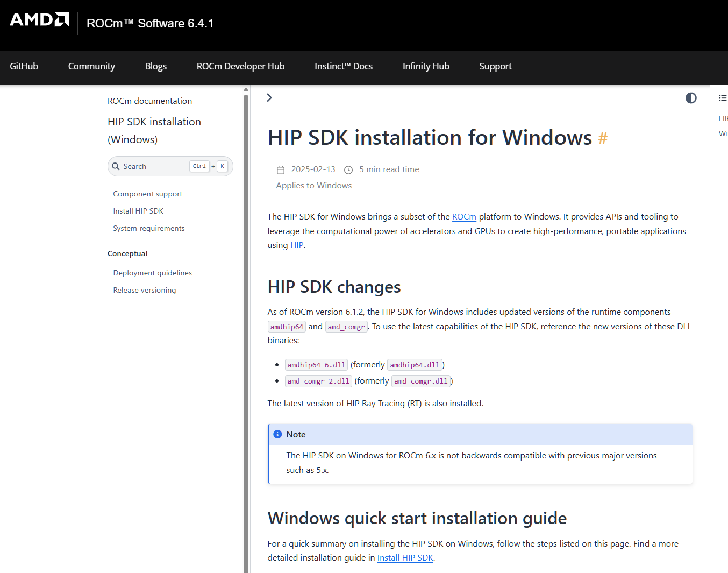
Task: Open System requirements in the sidebar
Action: pos(148,228)
